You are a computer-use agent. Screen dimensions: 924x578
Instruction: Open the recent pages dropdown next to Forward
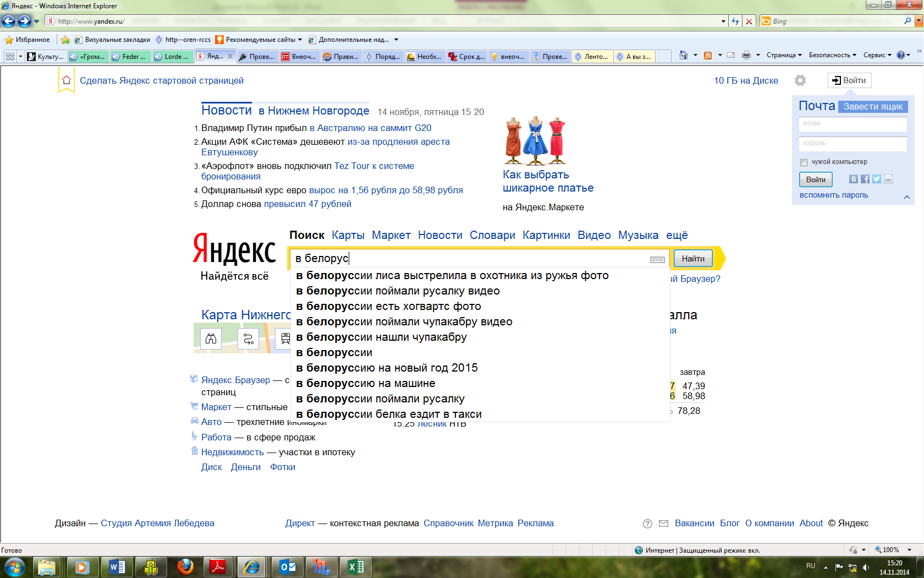[x=37, y=21]
